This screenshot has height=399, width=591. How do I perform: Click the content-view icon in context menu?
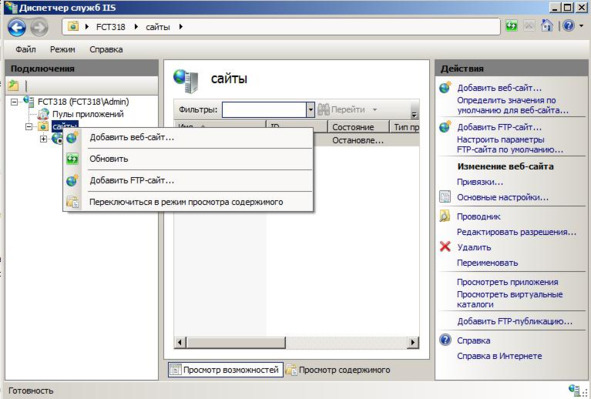point(72,202)
